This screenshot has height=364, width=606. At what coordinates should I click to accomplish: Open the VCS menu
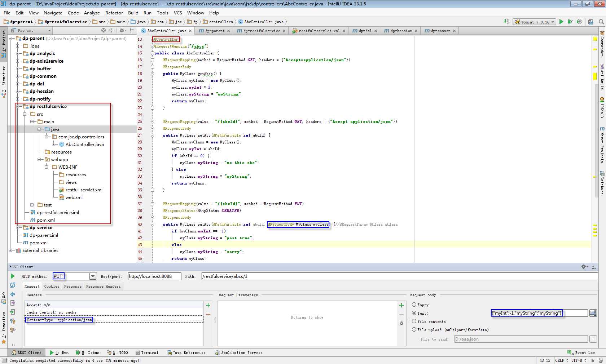178,13
